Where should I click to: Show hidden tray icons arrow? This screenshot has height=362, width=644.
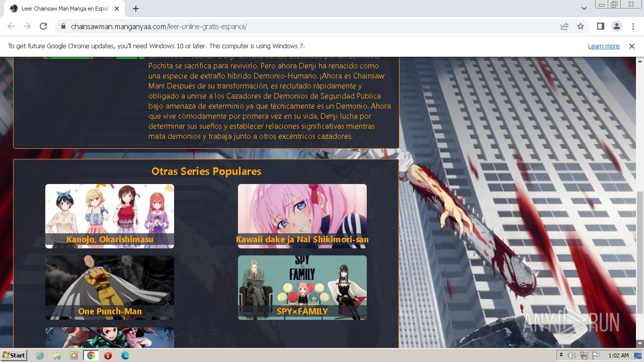pyautogui.click(x=561, y=355)
